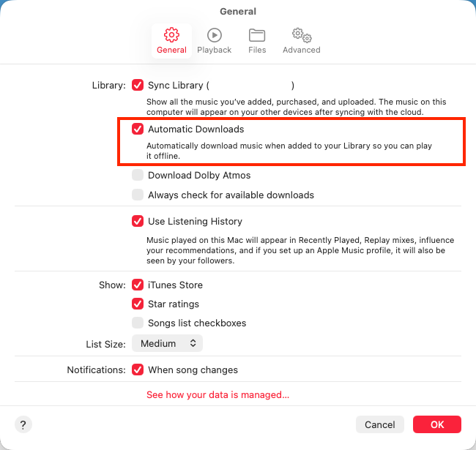Screen dimensions: 476x450
Task: Enable Songs list checkboxes option
Action: pos(138,323)
